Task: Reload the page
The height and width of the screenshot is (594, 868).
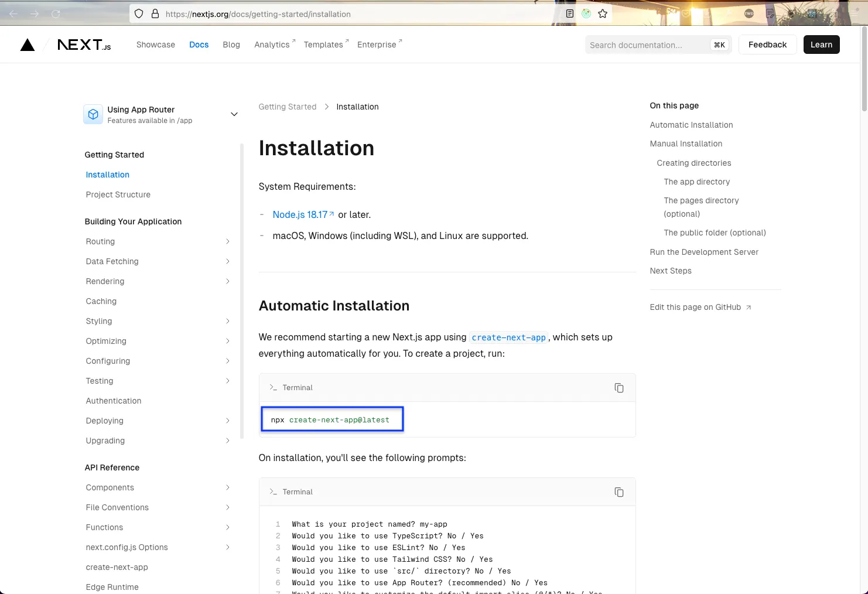Action: tap(56, 13)
